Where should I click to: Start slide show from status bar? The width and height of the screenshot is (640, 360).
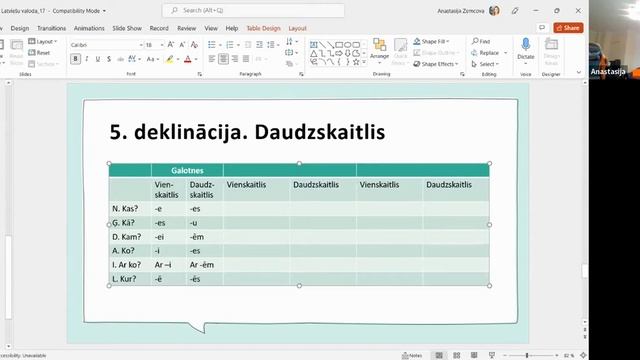[492, 356]
